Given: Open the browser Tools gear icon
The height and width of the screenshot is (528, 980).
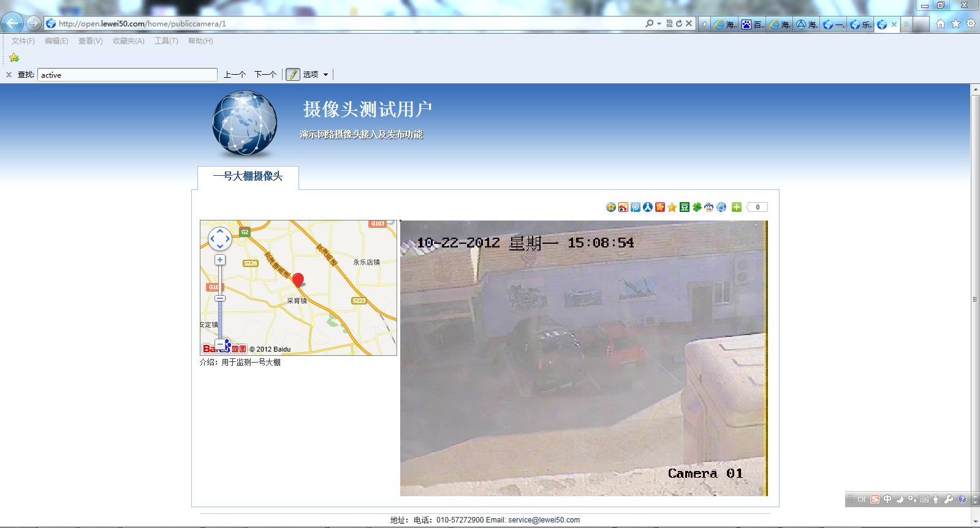Looking at the screenshot, I should click(971, 24).
